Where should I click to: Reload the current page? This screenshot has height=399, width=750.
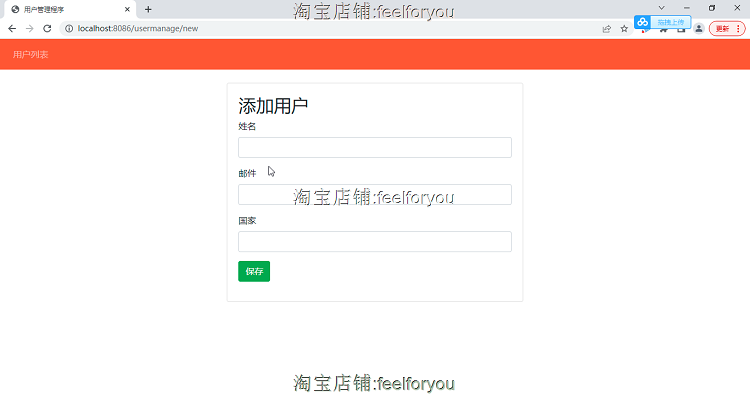point(47,29)
